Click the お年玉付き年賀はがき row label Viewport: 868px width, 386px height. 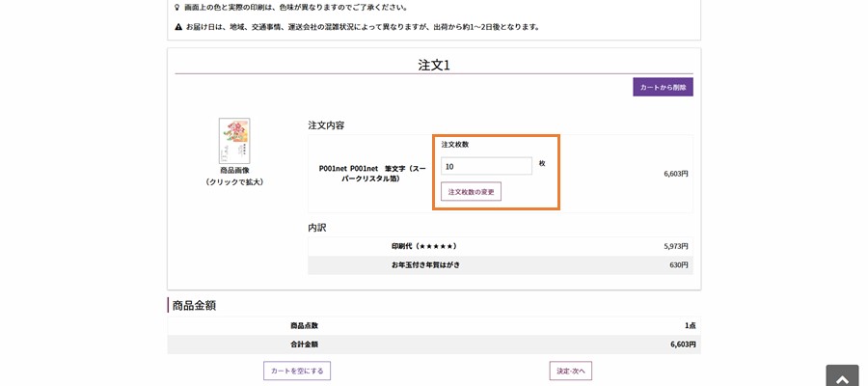tap(424, 264)
